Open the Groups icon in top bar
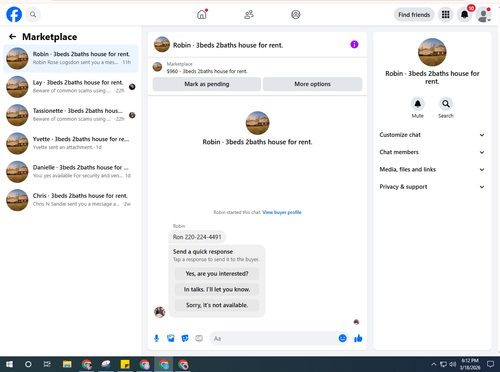 click(296, 15)
